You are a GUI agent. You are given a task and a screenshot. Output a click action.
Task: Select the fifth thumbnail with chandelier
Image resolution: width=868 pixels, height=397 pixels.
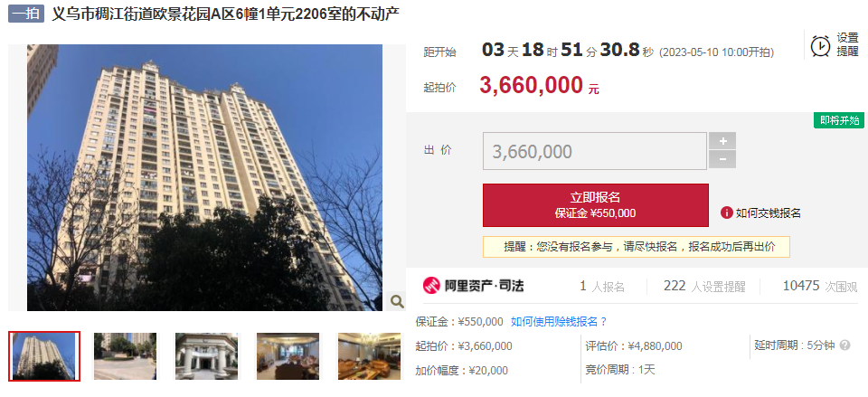369,356
